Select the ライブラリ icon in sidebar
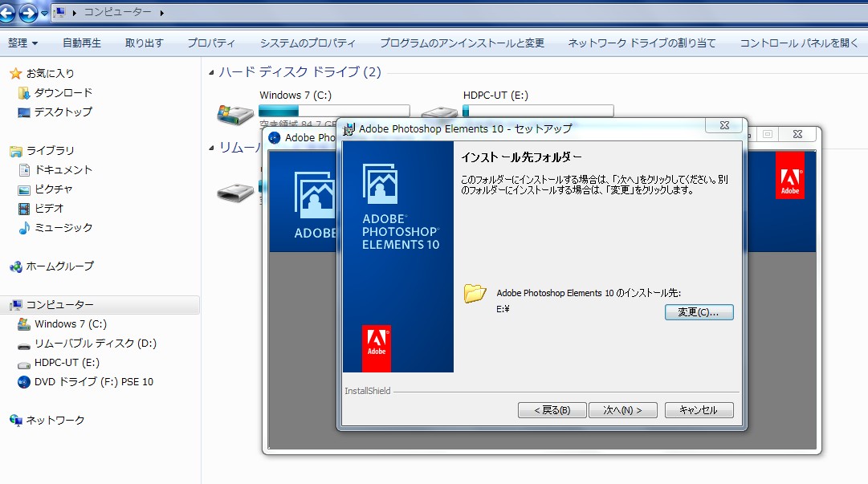 point(15,150)
